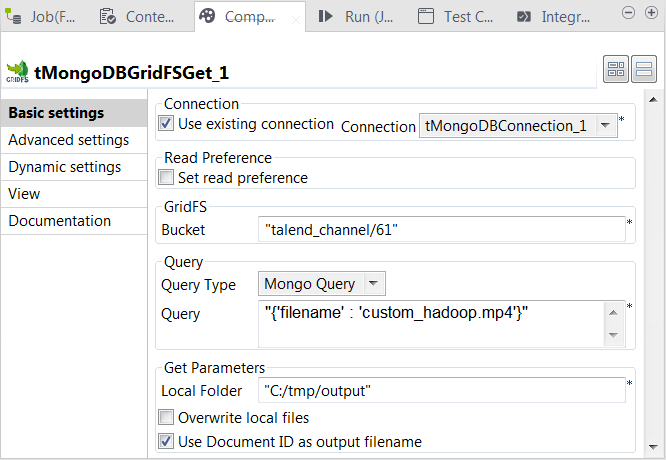Open Dynamic settings section
This screenshot has width=666, height=460.
click(x=65, y=167)
